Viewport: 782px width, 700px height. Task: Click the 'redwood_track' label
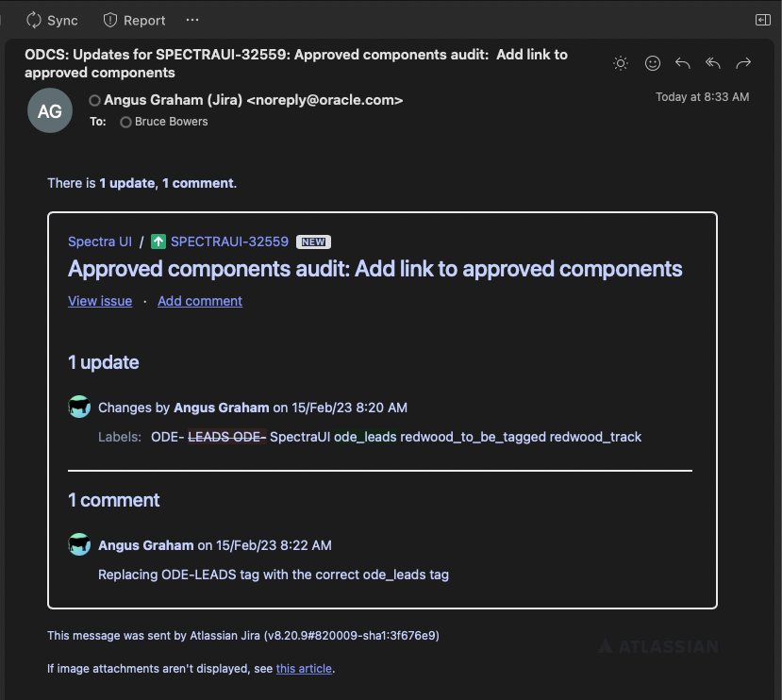click(595, 437)
